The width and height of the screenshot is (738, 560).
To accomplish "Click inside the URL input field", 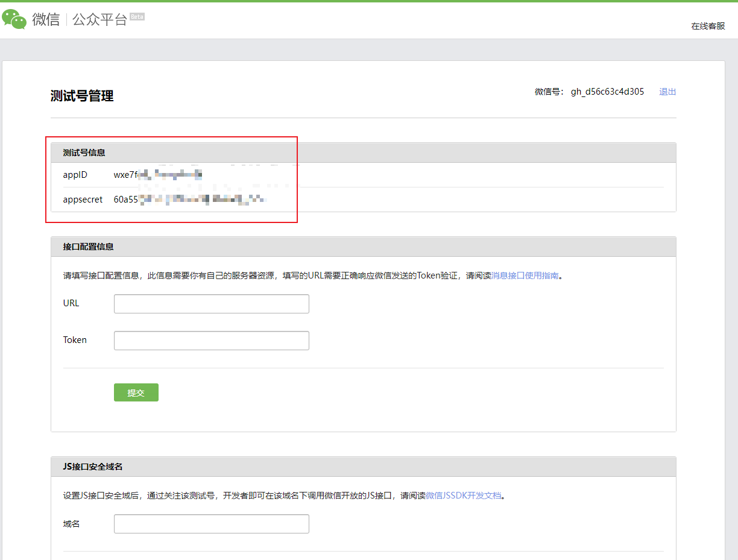I will [211, 303].
